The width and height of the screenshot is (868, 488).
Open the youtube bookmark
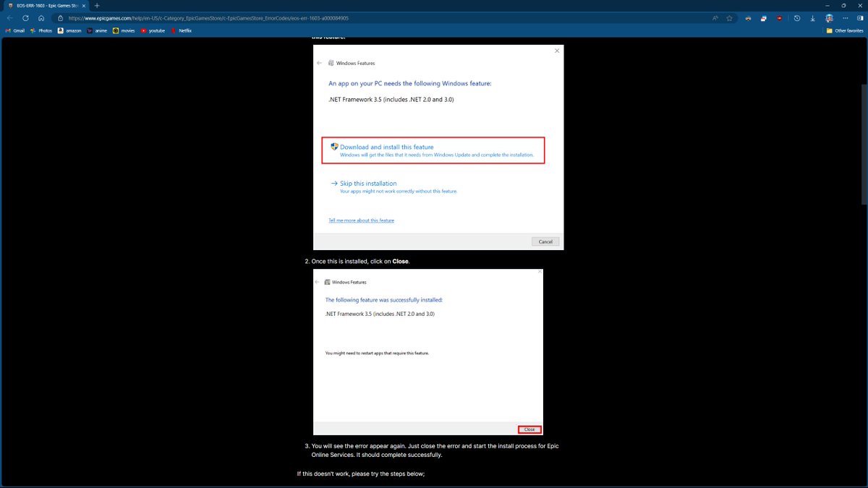coord(153,31)
